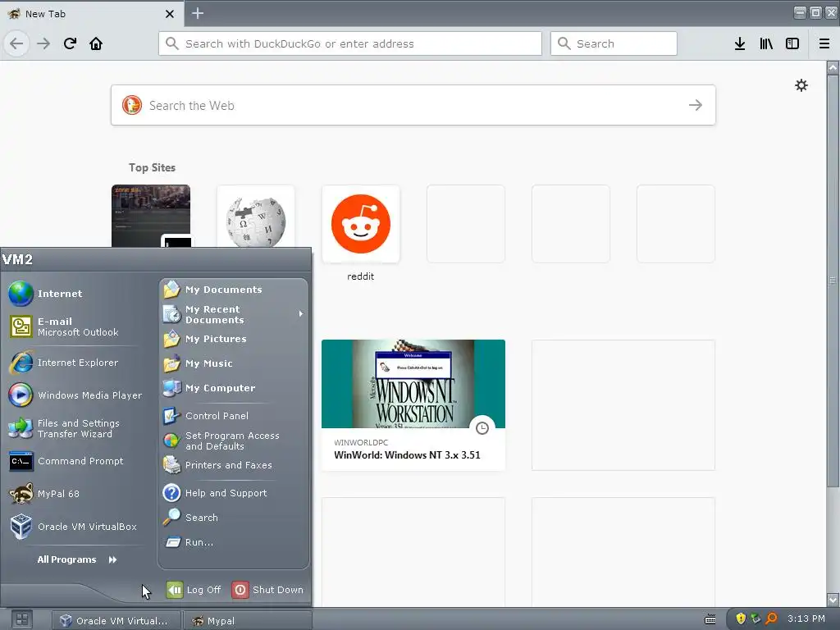Viewport: 840px width, 630px height.
Task: Switch to Oracle VM VirtualBox taskbar button
Action: coord(116,620)
